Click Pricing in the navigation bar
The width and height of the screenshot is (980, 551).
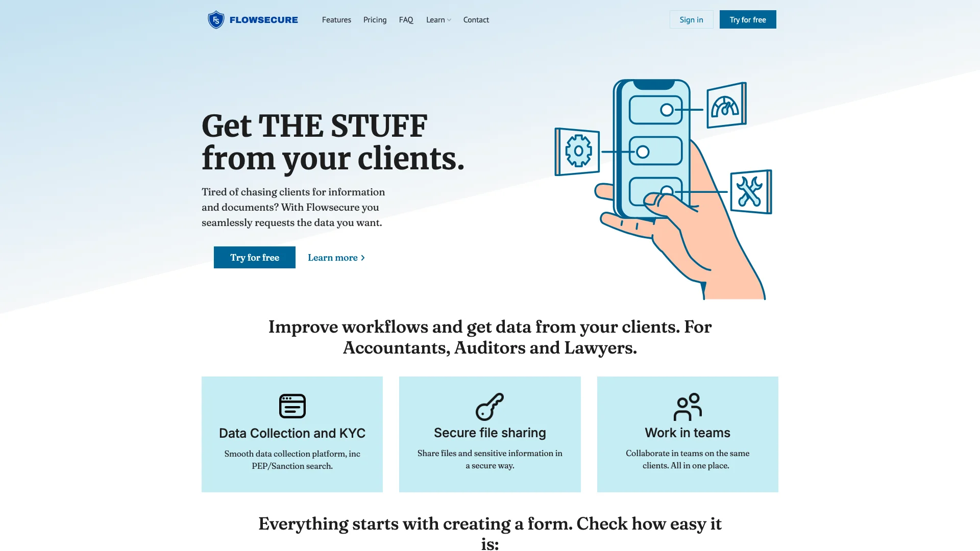point(375,19)
